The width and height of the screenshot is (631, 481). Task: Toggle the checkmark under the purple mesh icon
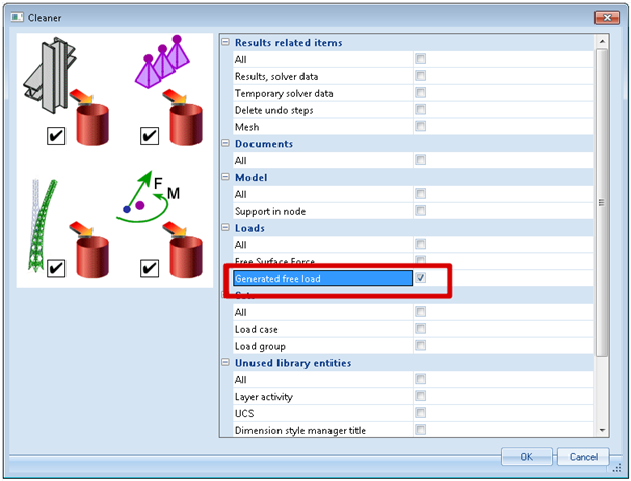tap(149, 135)
